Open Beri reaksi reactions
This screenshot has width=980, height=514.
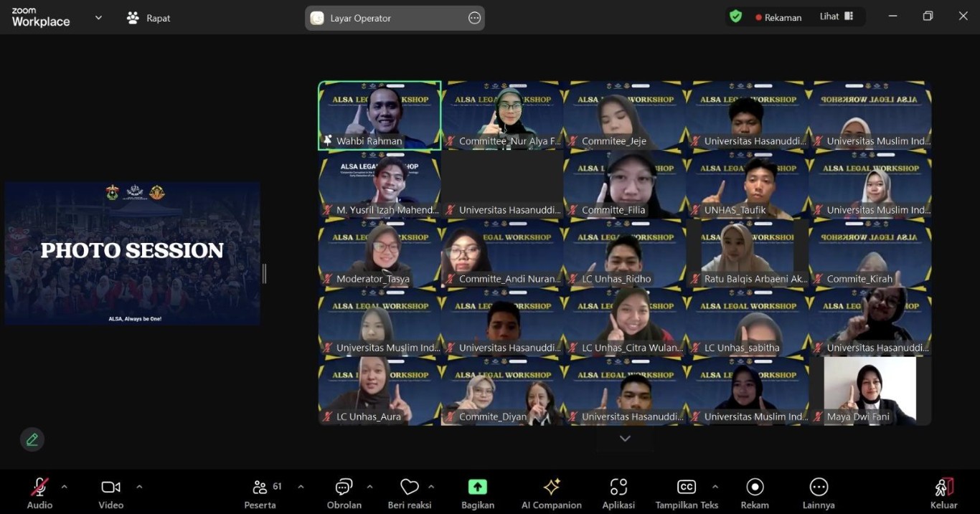pyautogui.click(x=410, y=493)
